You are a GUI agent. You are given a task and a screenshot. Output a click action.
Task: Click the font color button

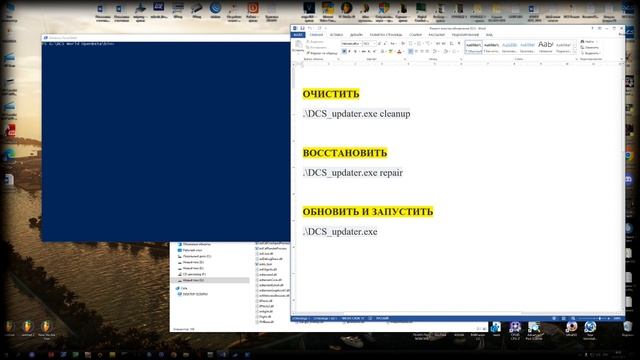pyautogui.click(x=399, y=51)
